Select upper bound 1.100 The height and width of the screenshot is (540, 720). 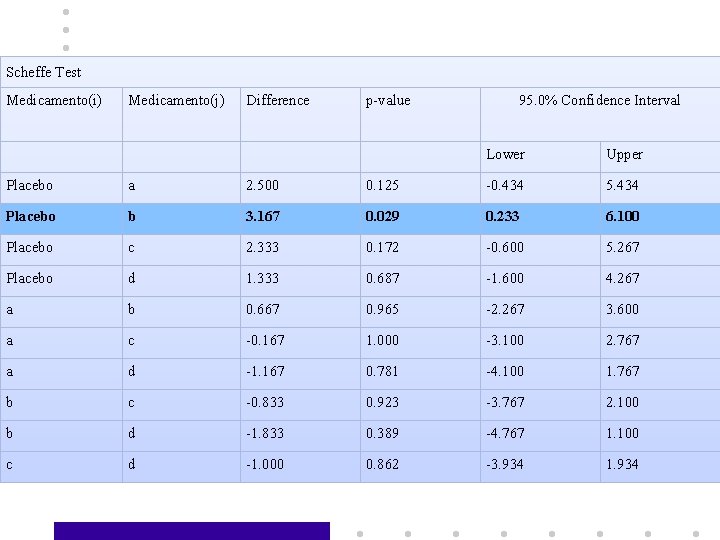coord(623,433)
